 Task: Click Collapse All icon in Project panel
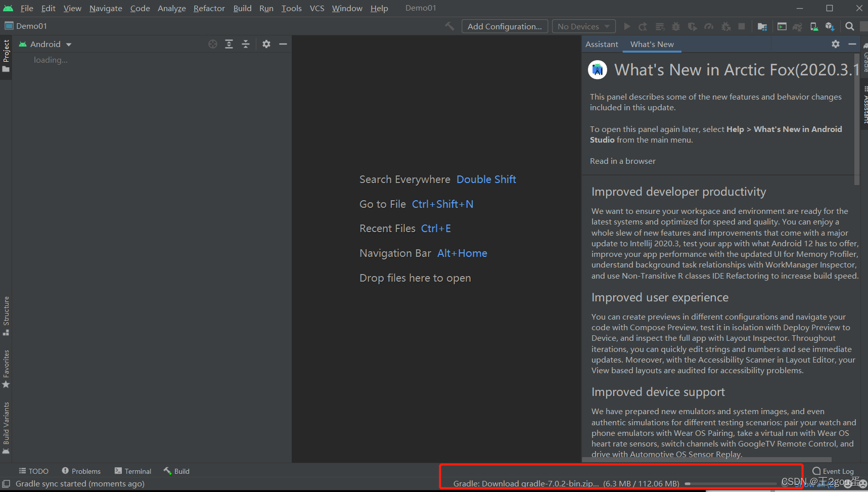[246, 44]
